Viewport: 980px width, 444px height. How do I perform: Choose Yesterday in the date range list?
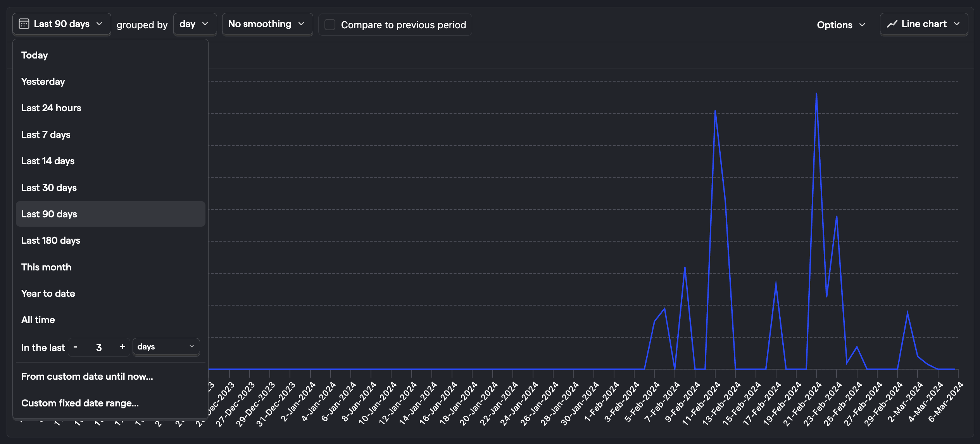[x=110, y=81]
